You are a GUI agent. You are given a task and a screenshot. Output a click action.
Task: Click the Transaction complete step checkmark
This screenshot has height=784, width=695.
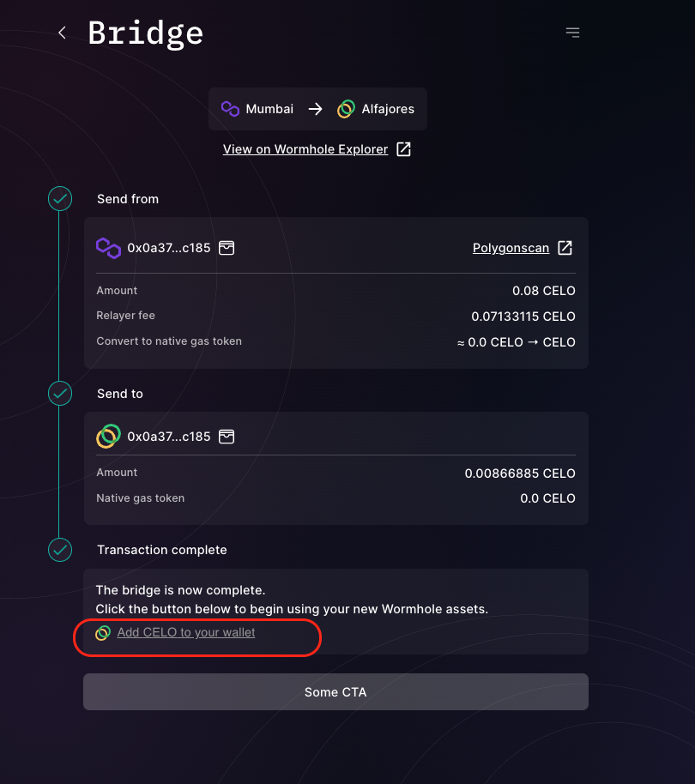(60, 550)
